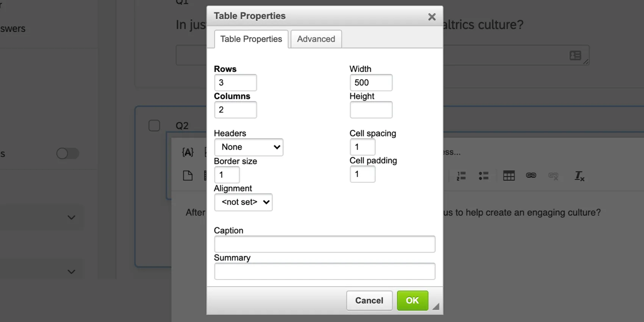Click the new page document icon in the toolbar
The width and height of the screenshot is (644, 322).
coord(188,175)
